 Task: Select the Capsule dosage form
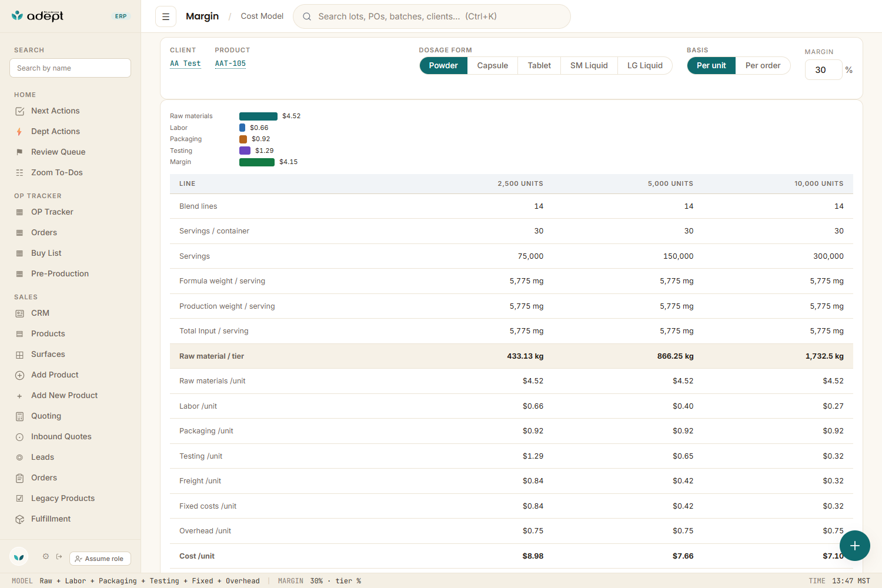[x=493, y=65]
